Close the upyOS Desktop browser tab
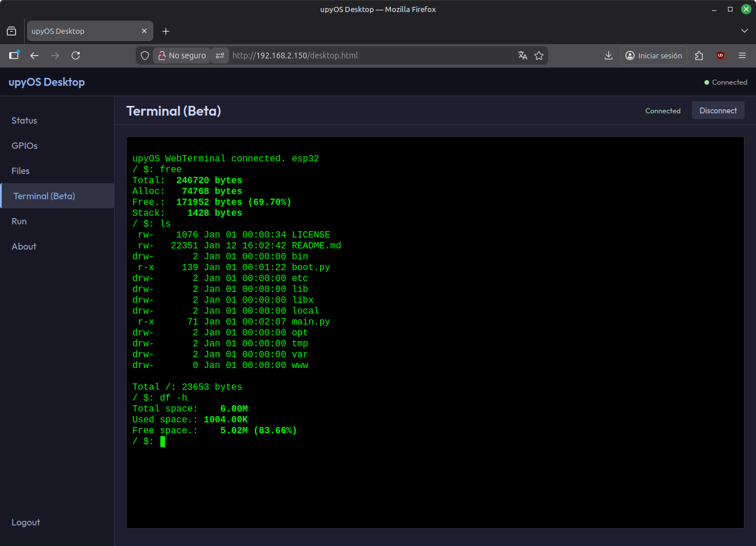 144,31
